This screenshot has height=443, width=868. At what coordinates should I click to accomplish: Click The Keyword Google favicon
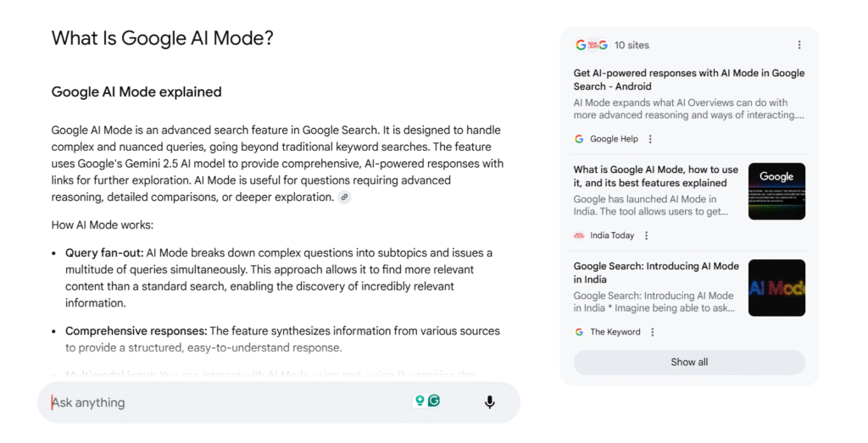point(579,332)
